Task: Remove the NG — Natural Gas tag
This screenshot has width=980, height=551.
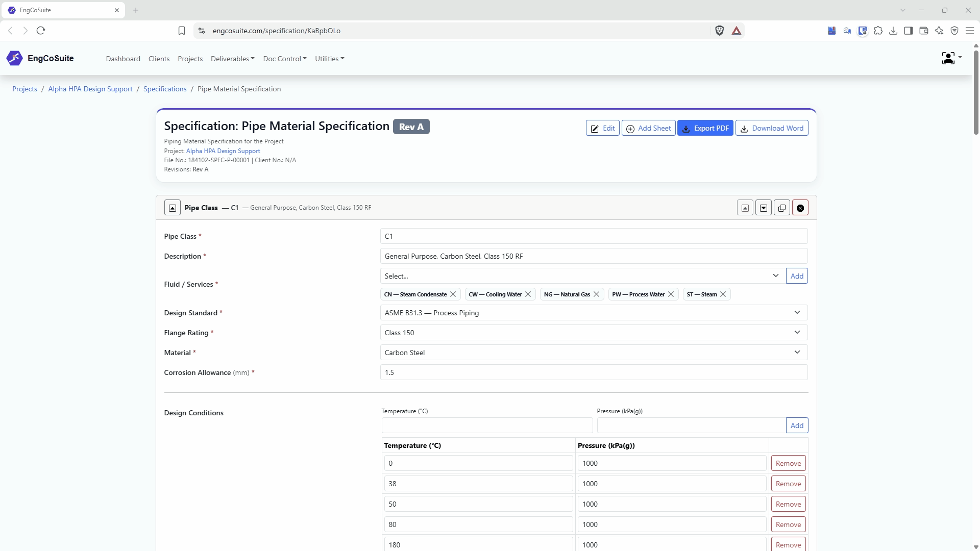Action: (596, 294)
